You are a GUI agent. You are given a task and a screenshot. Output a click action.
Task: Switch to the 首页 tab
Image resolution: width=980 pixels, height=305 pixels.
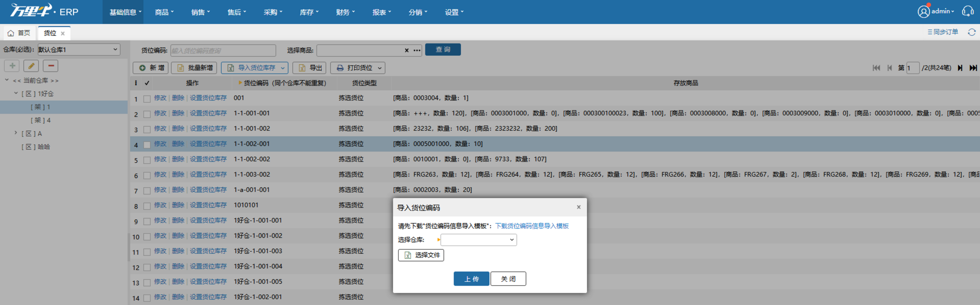point(19,33)
